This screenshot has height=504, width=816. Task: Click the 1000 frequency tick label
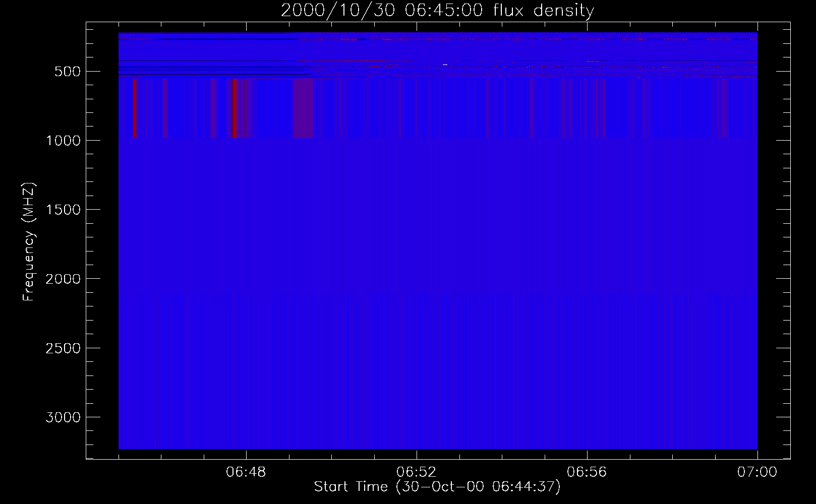[x=63, y=141]
